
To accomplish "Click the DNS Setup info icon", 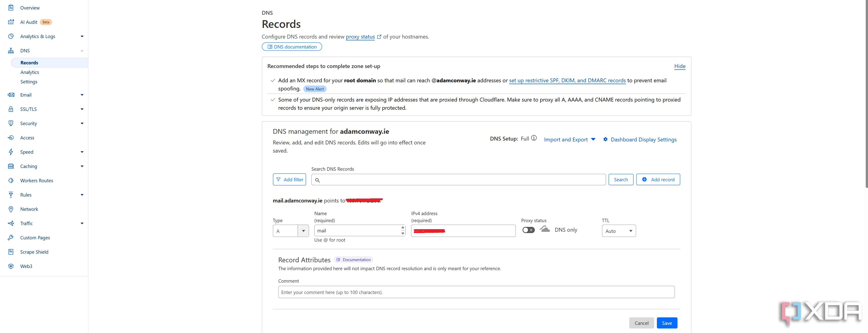I will point(534,138).
